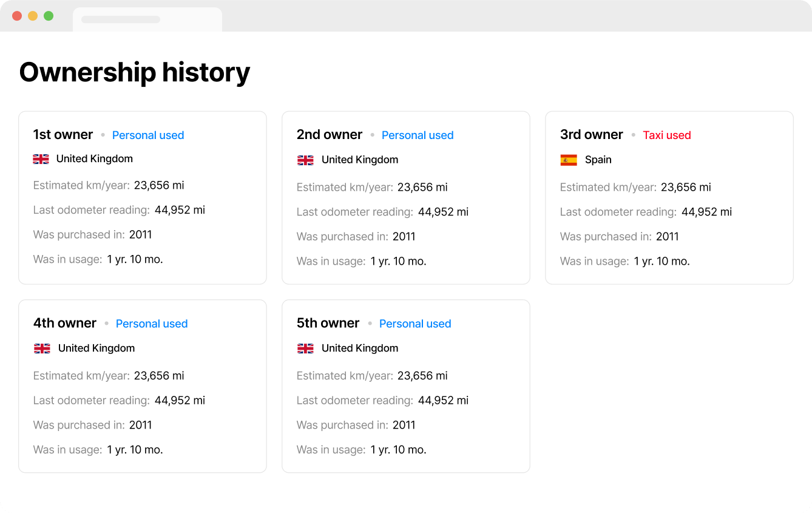Click Spain country name in 3rd card
Screen dimensions: 812x513
coord(598,160)
